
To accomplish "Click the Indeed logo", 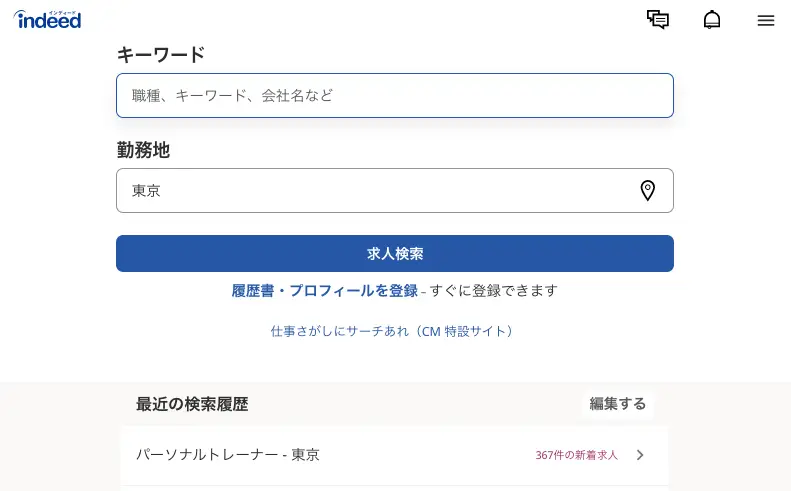I will point(47,20).
